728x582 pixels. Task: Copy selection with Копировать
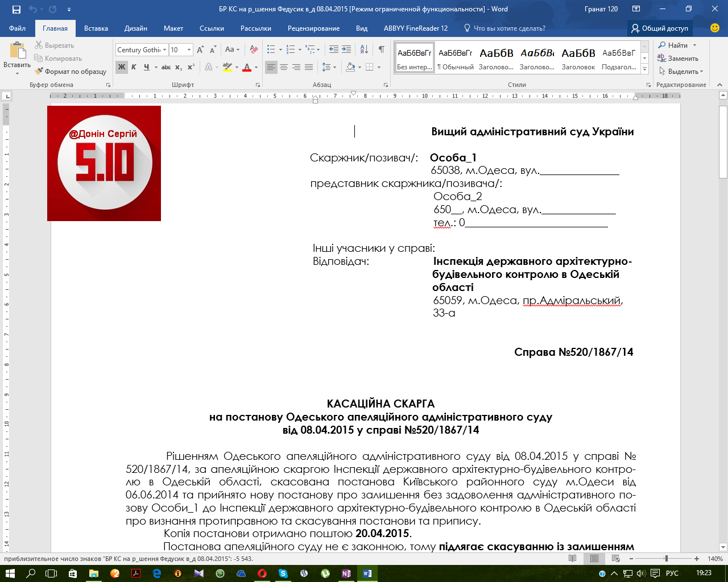[x=58, y=59]
